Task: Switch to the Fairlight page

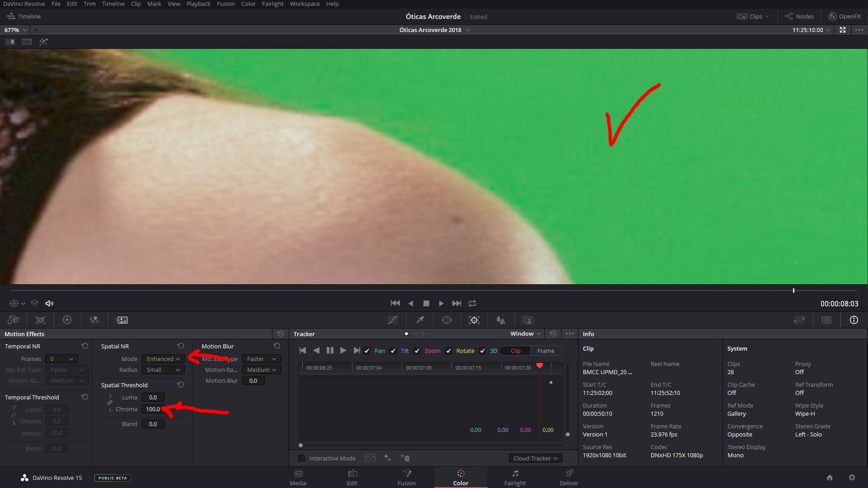Action: (x=515, y=478)
